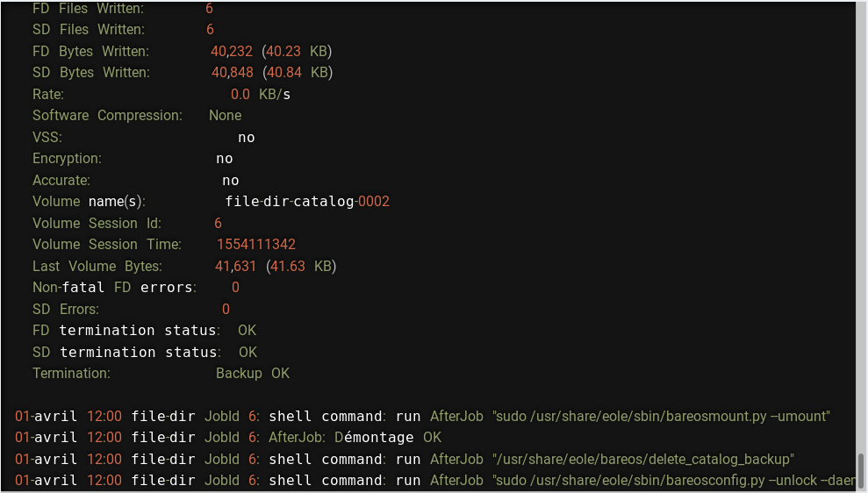868x493 pixels.
Task: Click the vertical scrollbar thumb at bottom right
Action: (x=861, y=472)
